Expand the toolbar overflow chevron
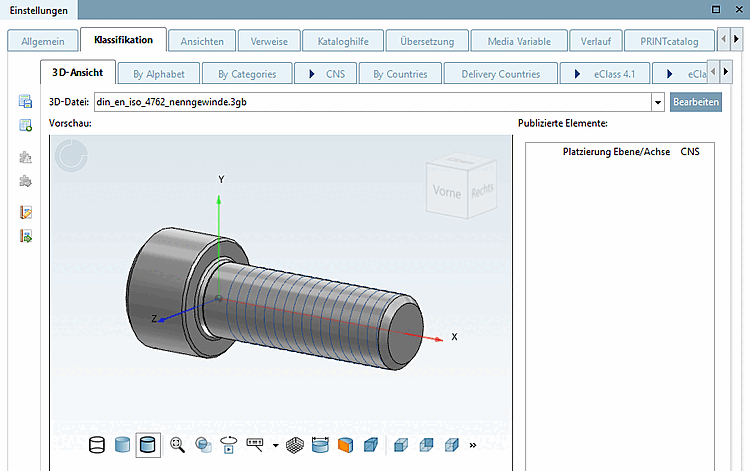The image size is (750, 471). tap(473, 444)
